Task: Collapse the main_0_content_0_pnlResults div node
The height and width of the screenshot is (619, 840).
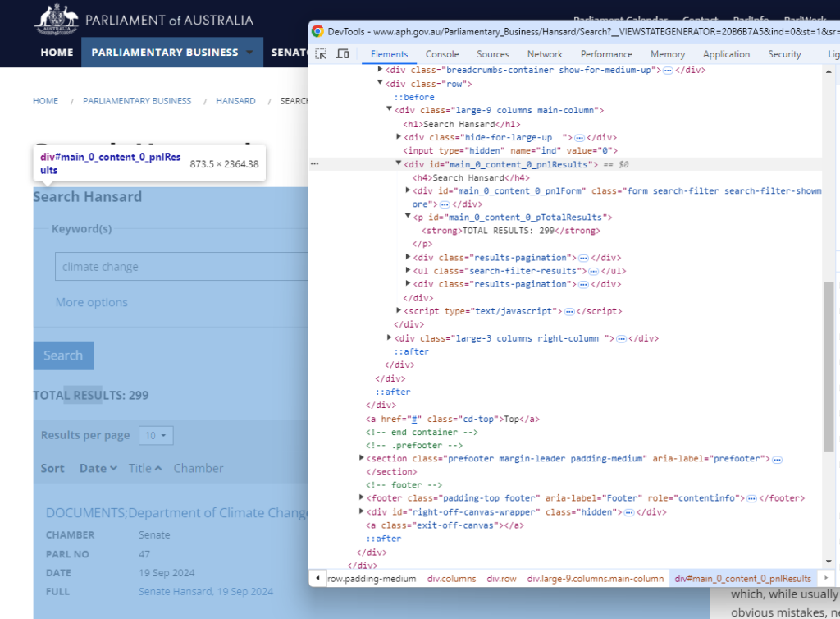Action: pyautogui.click(x=399, y=164)
